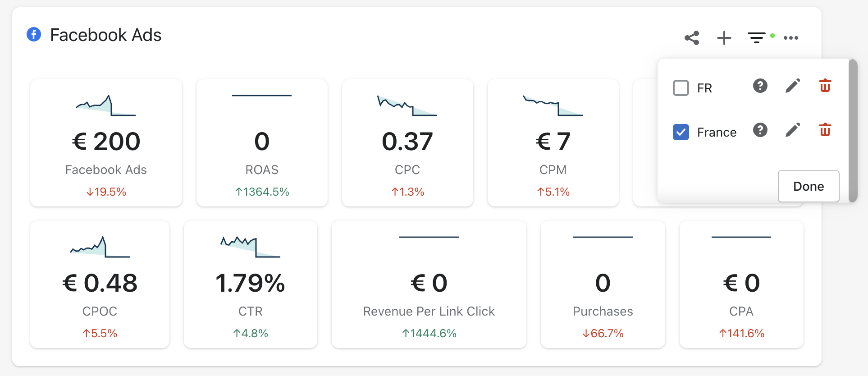Image resolution: width=868 pixels, height=376 pixels.
Task: Edit the France filter with pencil icon
Action: [793, 130]
